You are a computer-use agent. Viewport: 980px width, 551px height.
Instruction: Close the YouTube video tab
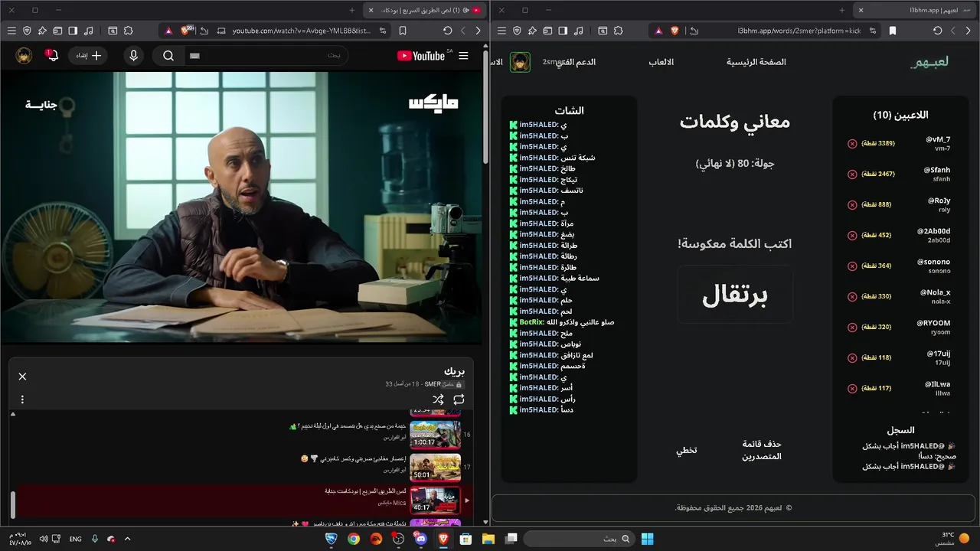click(371, 10)
